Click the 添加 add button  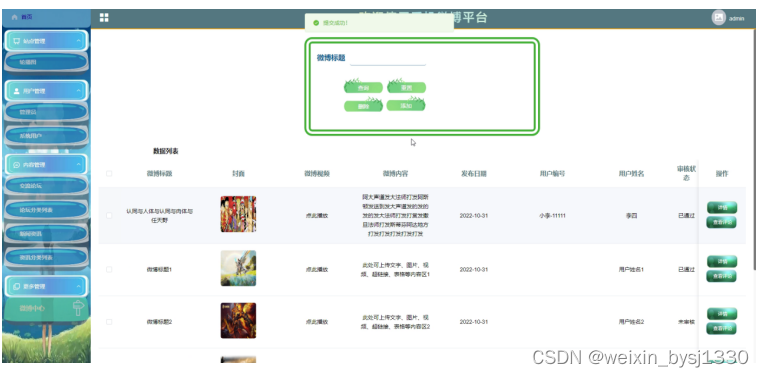click(x=406, y=106)
